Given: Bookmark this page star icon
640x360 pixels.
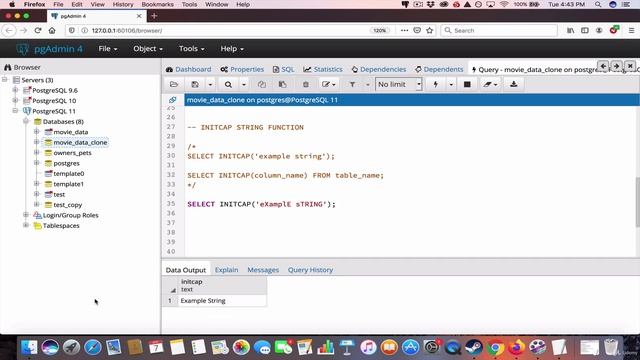Looking at the screenshot, I should click(x=429, y=31).
